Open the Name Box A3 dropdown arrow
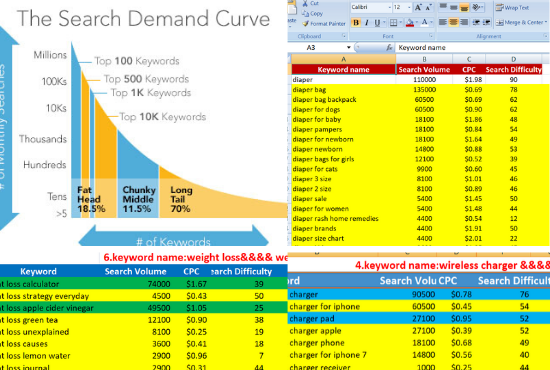This screenshot has width=550, height=370. pyautogui.click(x=349, y=47)
